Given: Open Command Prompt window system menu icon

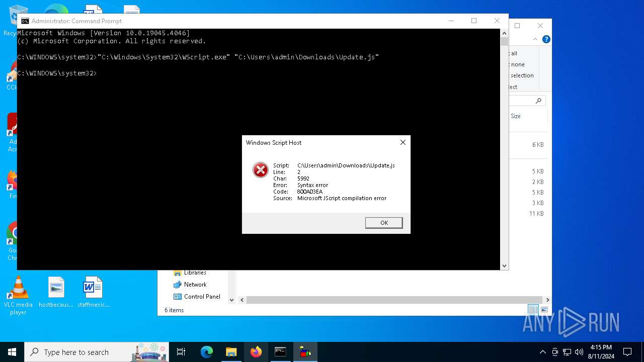Looking at the screenshot, I should [25, 21].
